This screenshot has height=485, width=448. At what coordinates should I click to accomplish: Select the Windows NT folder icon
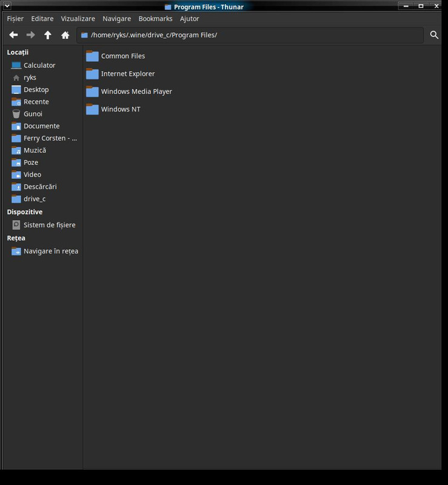point(92,109)
